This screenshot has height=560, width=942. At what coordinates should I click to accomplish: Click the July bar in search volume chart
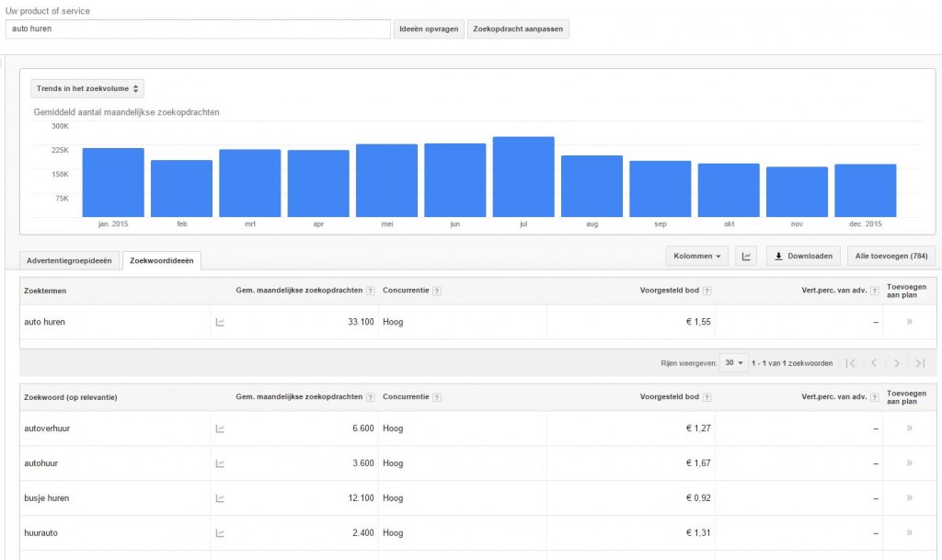pyautogui.click(x=523, y=177)
